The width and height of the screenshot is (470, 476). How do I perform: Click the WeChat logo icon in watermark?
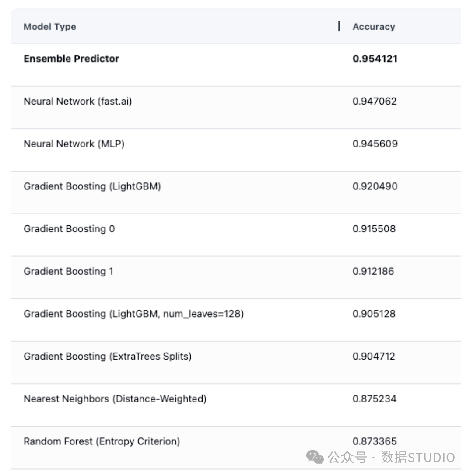[315, 457]
